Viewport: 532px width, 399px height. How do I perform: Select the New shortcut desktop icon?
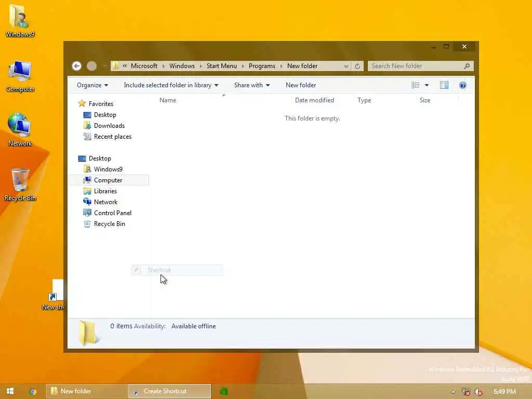click(53, 295)
